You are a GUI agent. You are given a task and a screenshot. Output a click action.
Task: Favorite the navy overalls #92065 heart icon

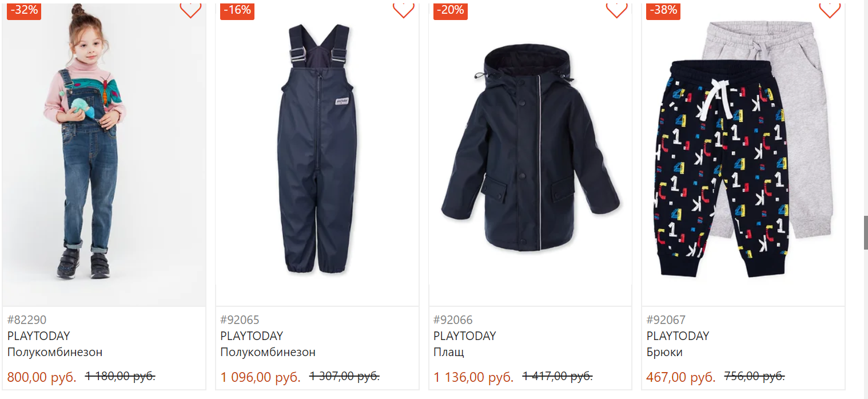403,9
